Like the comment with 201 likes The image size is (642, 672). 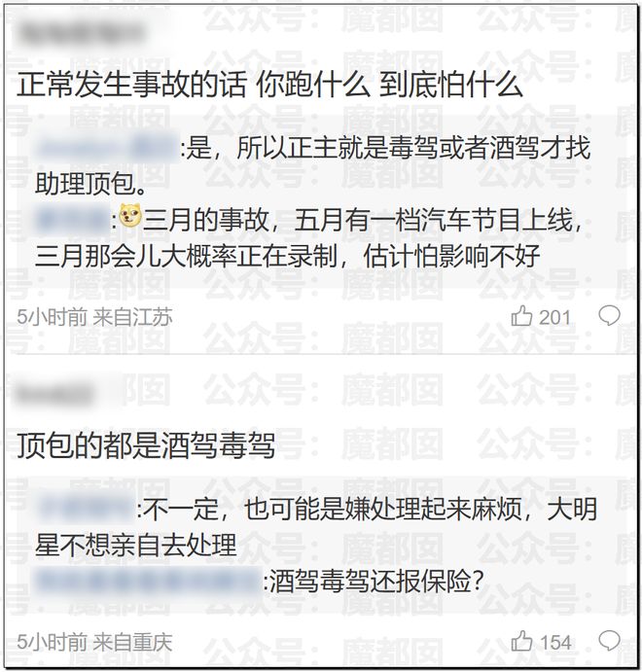[x=521, y=316]
